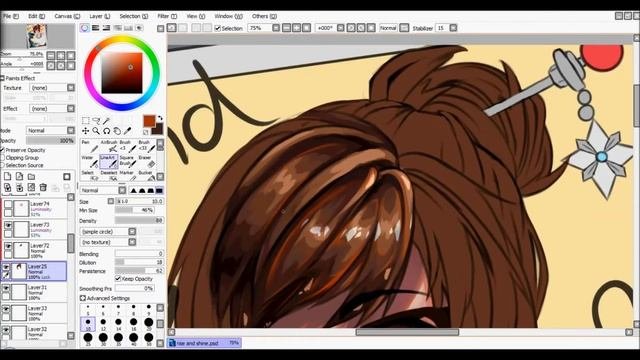Image resolution: width=640 pixels, height=360 pixels.
Task: Select the rectangular selection tool
Action: 85,120
